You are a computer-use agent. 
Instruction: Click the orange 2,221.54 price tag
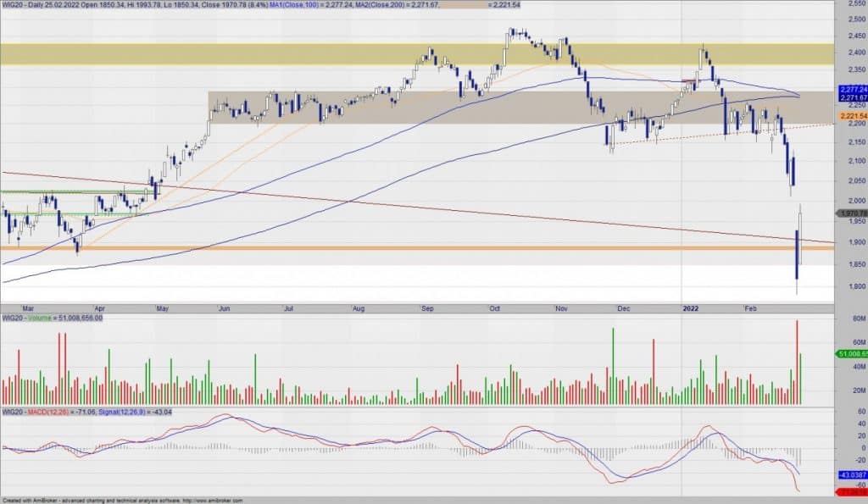(851, 115)
